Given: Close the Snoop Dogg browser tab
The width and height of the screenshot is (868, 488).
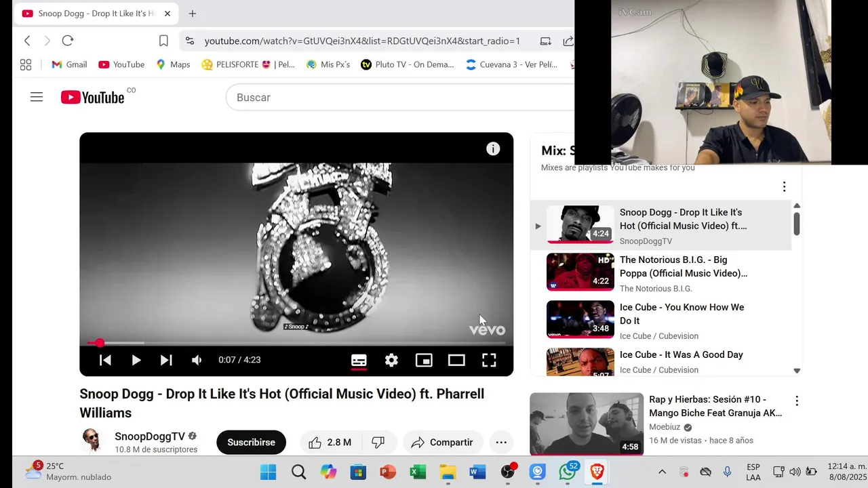Looking at the screenshot, I should tap(167, 14).
